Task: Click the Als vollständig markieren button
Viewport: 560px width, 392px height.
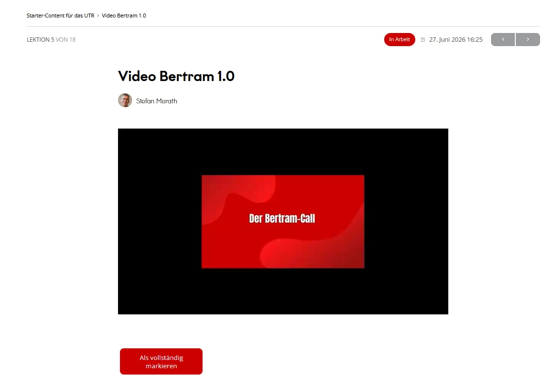Action: pos(161,361)
